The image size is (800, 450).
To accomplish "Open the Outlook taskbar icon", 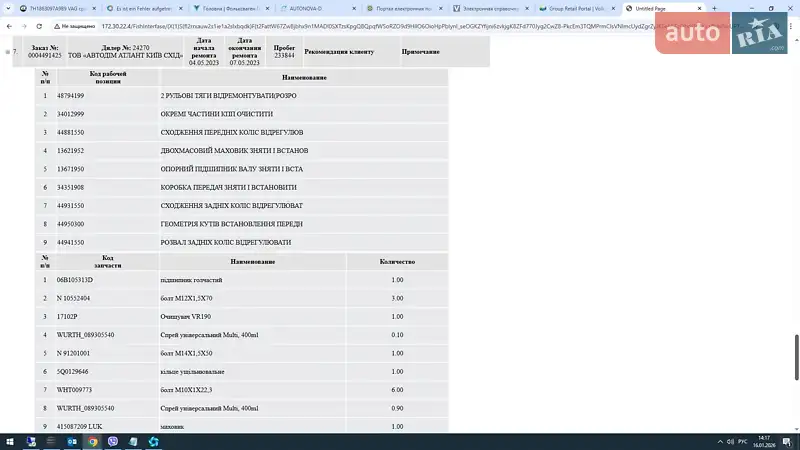I will point(72,442).
